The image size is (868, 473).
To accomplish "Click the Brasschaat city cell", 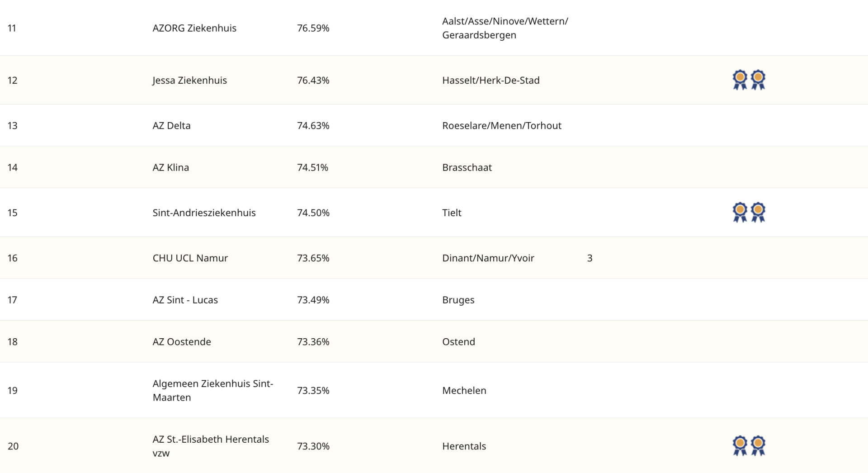I will tap(467, 167).
